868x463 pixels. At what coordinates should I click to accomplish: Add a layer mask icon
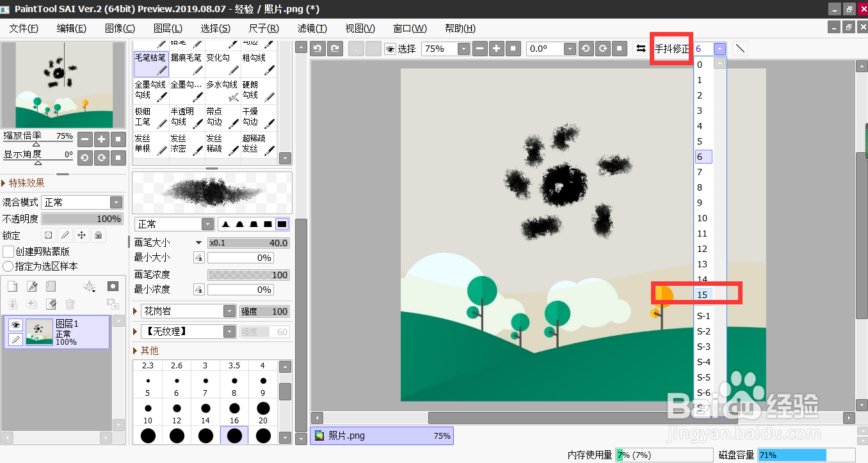[113, 286]
